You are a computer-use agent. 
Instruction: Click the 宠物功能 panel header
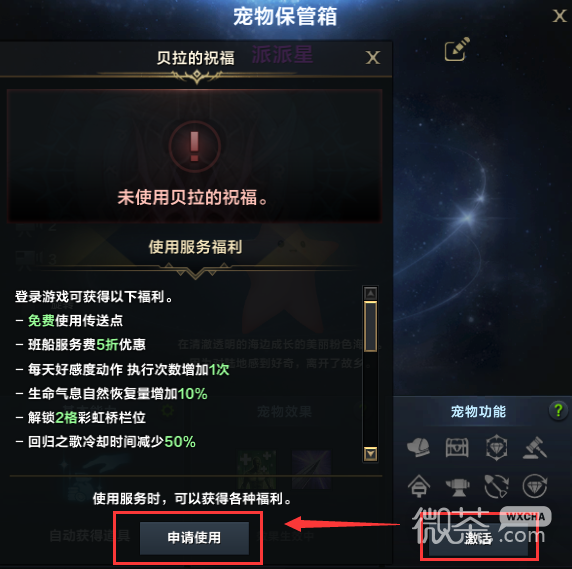[478, 411]
